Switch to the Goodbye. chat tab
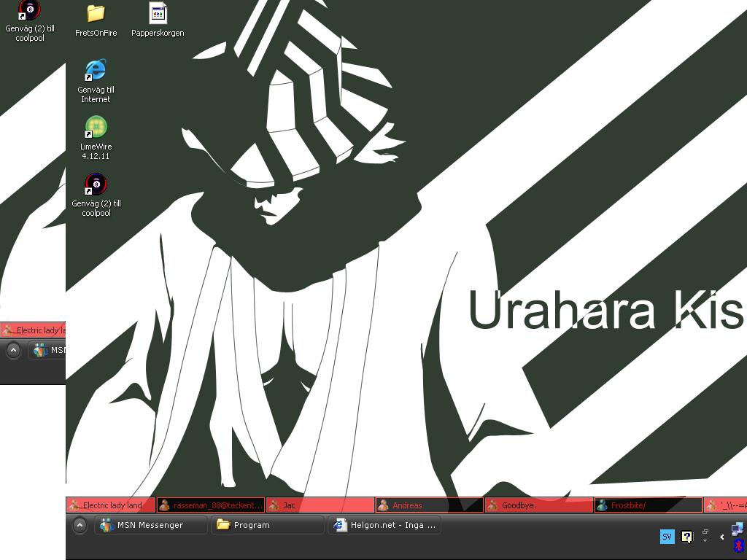This screenshot has width=747, height=560. [x=539, y=505]
